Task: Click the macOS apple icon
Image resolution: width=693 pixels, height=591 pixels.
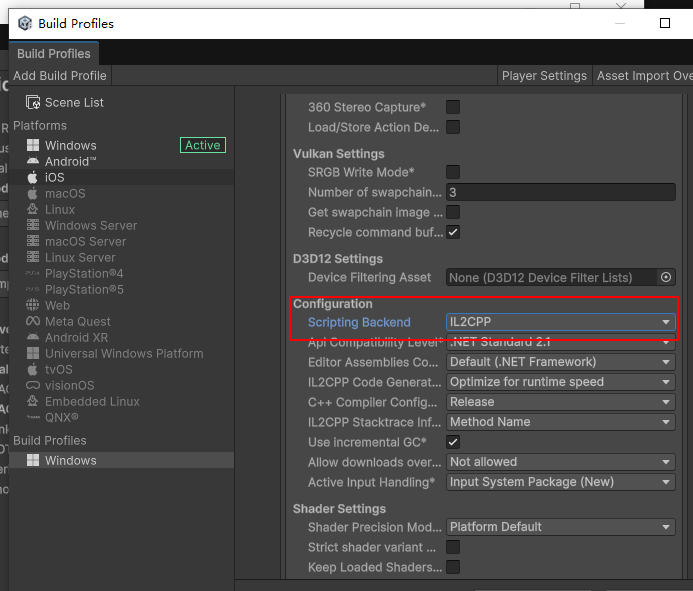Action: [32, 193]
